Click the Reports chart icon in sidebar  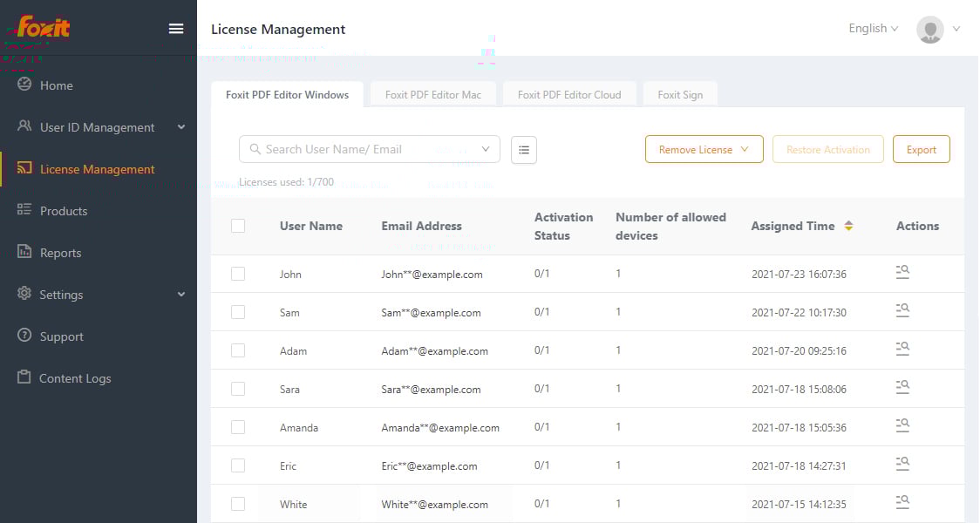pos(24,252)
